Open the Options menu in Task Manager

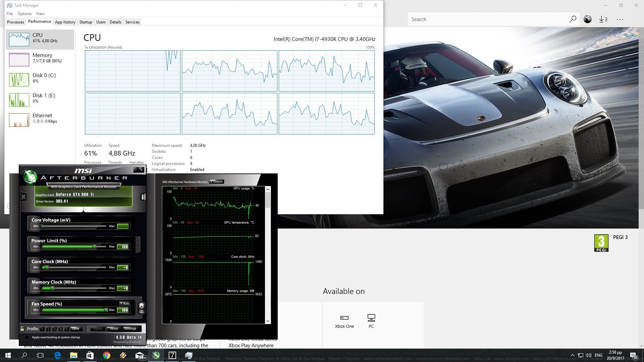(x=24, y=14)
